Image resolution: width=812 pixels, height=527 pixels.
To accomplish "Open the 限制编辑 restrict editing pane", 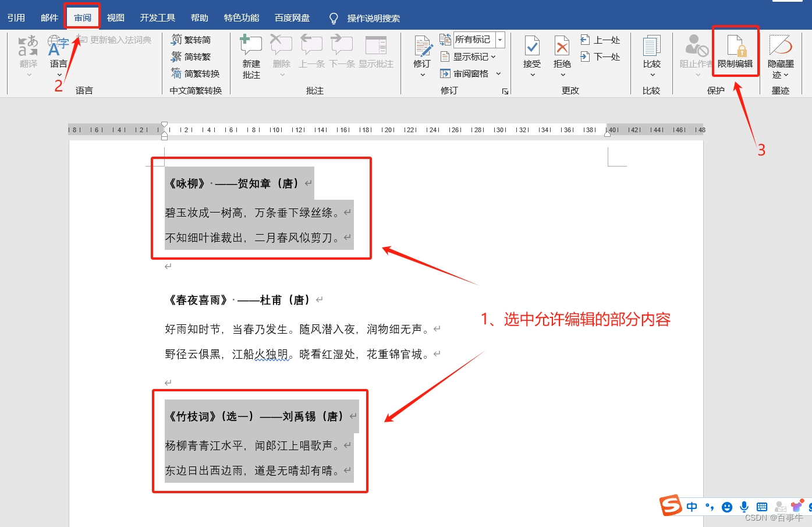I will [735, 52].
